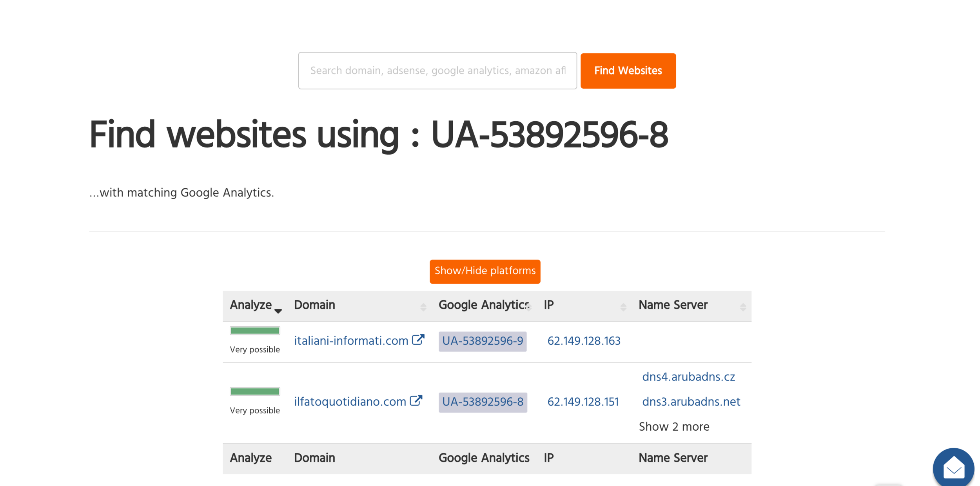Open the mail chat widget icon
The height and width of the screenshot is (486, 980).
click(x=953, y=468)
